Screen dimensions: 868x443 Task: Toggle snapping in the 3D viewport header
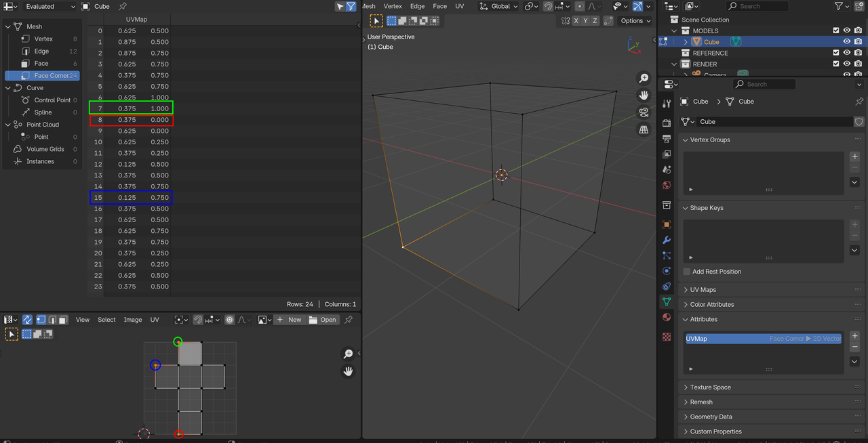[548, 6]
